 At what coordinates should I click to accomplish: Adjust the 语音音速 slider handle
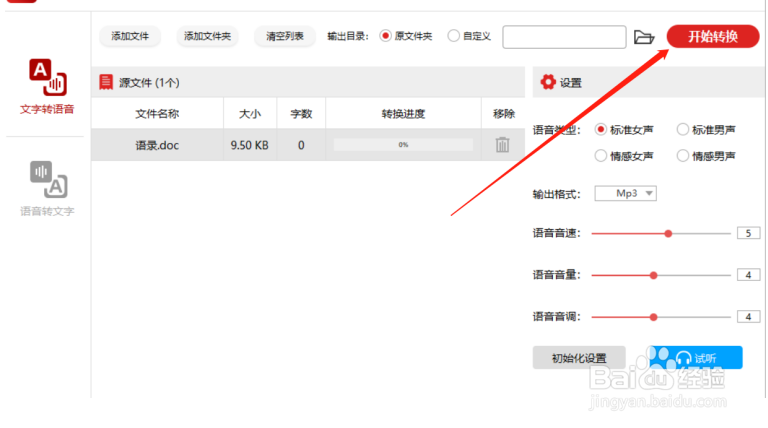668,234
